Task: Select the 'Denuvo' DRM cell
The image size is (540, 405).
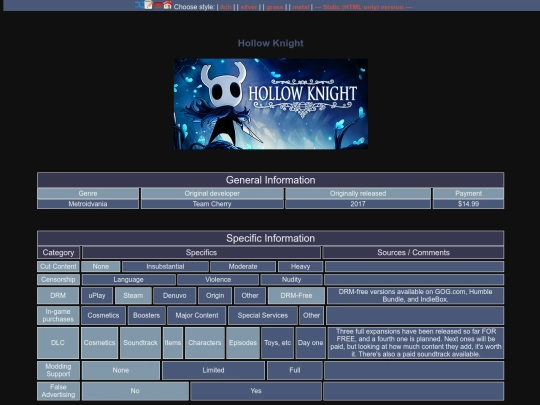Action: (x=175, y=295)
